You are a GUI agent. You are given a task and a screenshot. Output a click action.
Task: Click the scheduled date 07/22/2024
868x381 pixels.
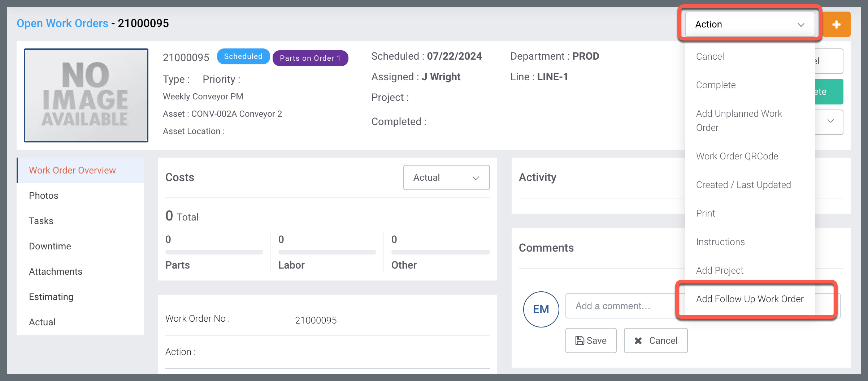pyautogui.click(x=454, y=56)
